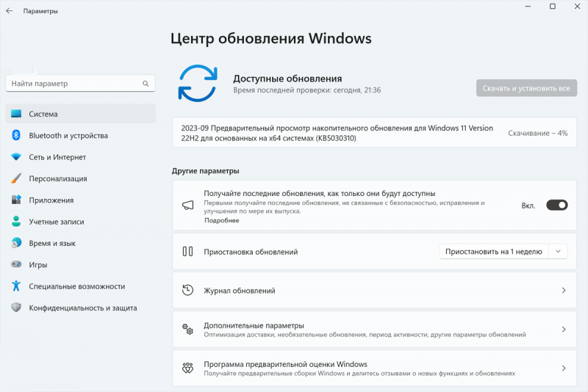Click the Специальные возможности accessibility icon
Screen dimensions: 588x392
click(15, 286)
